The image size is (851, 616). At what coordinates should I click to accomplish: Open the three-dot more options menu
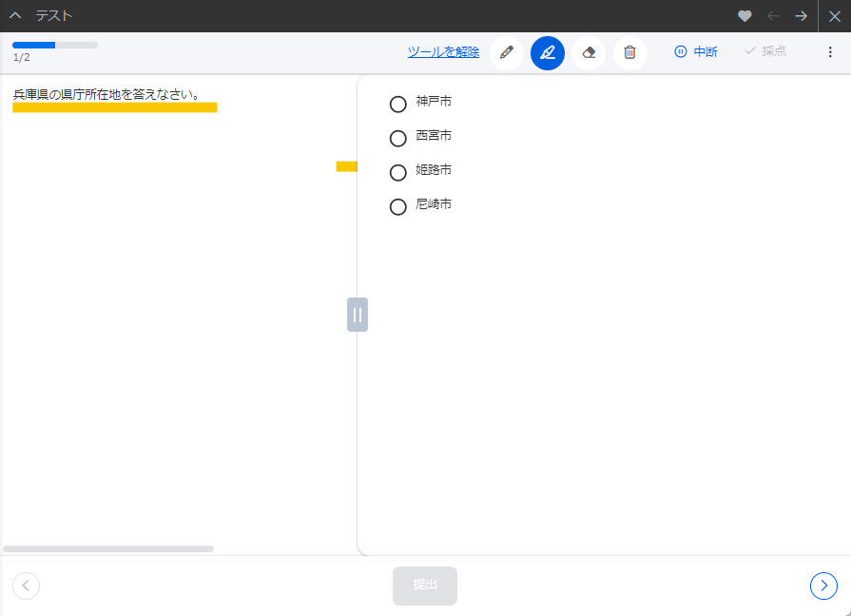point(830,52)
